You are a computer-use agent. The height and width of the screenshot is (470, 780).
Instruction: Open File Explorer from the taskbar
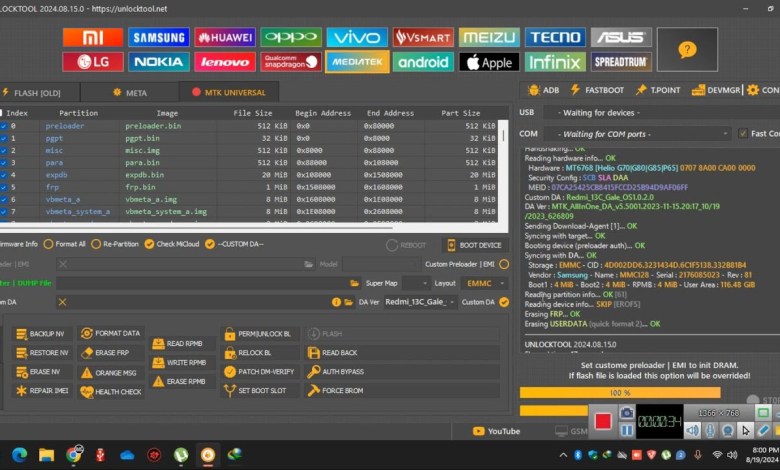[x=46, y=455]
